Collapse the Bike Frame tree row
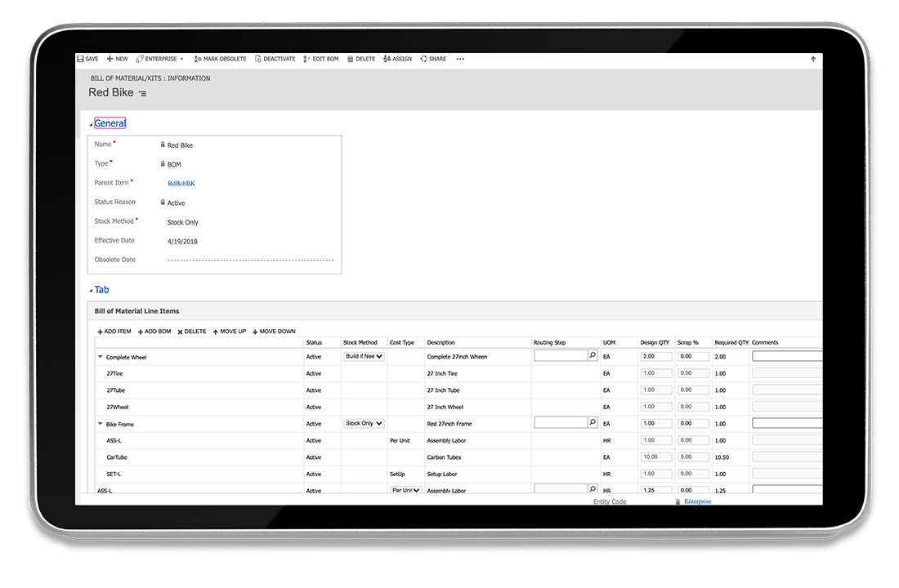899x588 pixels. coord(101,424)
